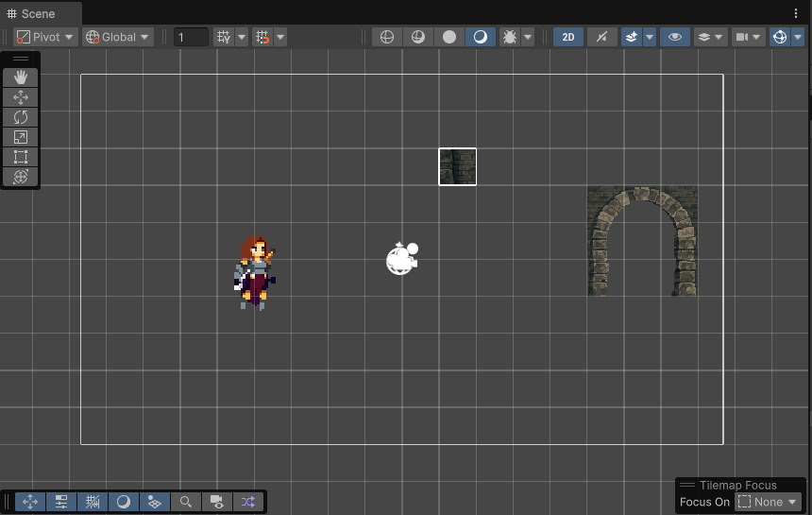Click the grid snap value field
The height and width of the screenshot is (515, 812).
pyautogui.click(x=191, y=37)
